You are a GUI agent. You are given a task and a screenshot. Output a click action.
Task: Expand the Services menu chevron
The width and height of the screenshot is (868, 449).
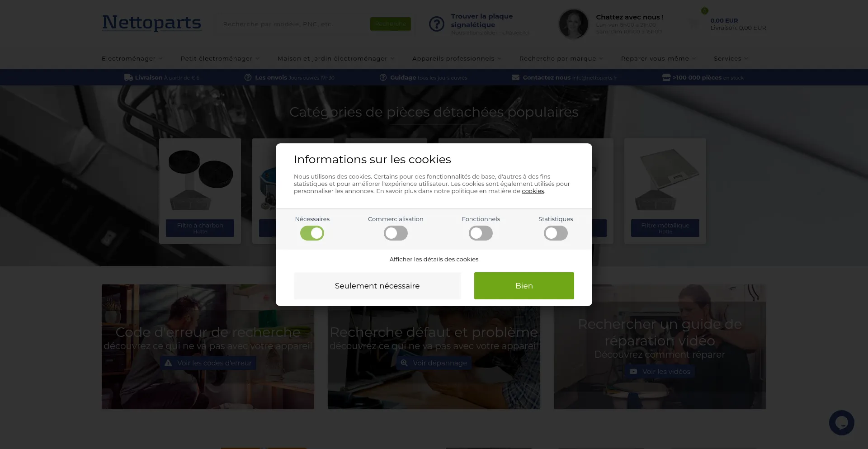pos(746,58)
